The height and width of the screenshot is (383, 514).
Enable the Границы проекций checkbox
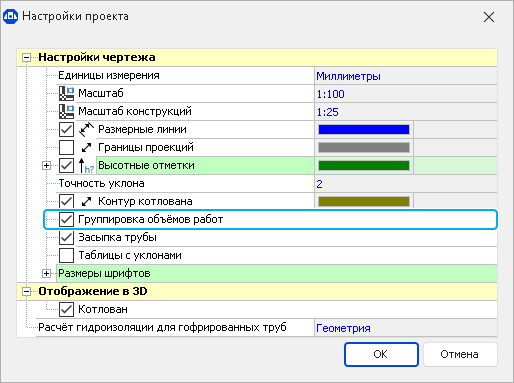click(66, 147)
